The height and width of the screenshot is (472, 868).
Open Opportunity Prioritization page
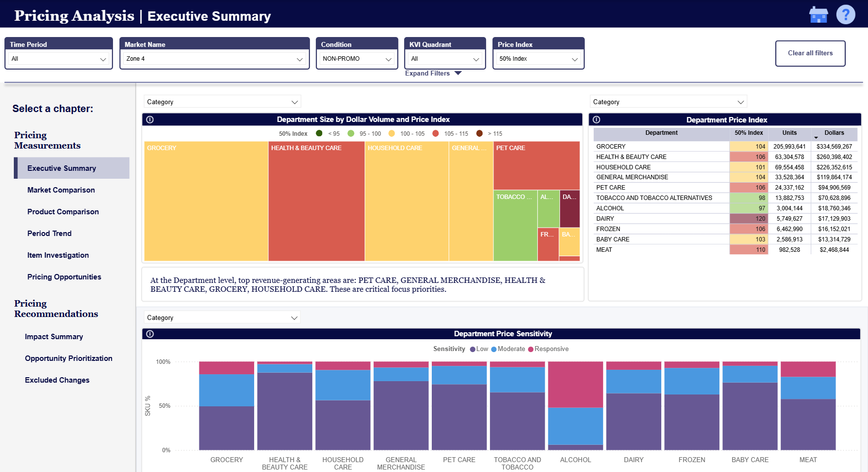tap(69, 358)
